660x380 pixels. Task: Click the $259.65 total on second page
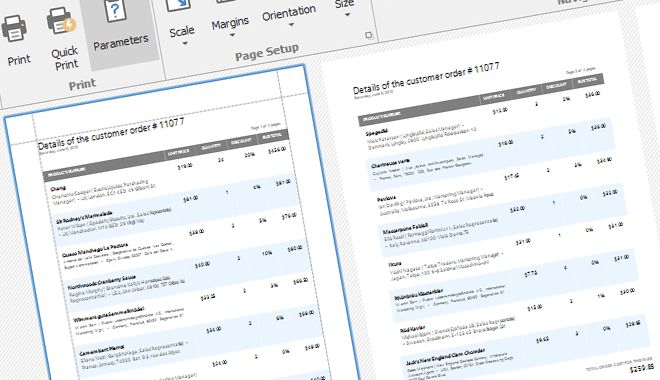[641, 368]
